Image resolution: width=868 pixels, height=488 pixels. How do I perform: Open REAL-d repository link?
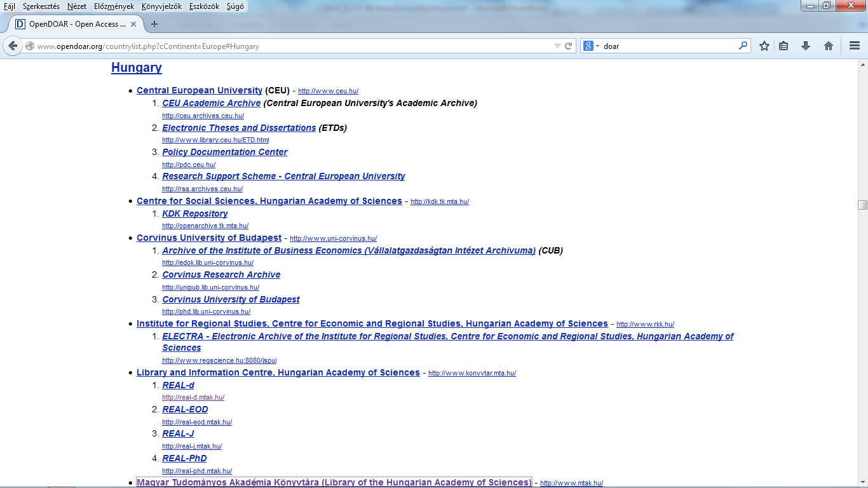(178, 385)
